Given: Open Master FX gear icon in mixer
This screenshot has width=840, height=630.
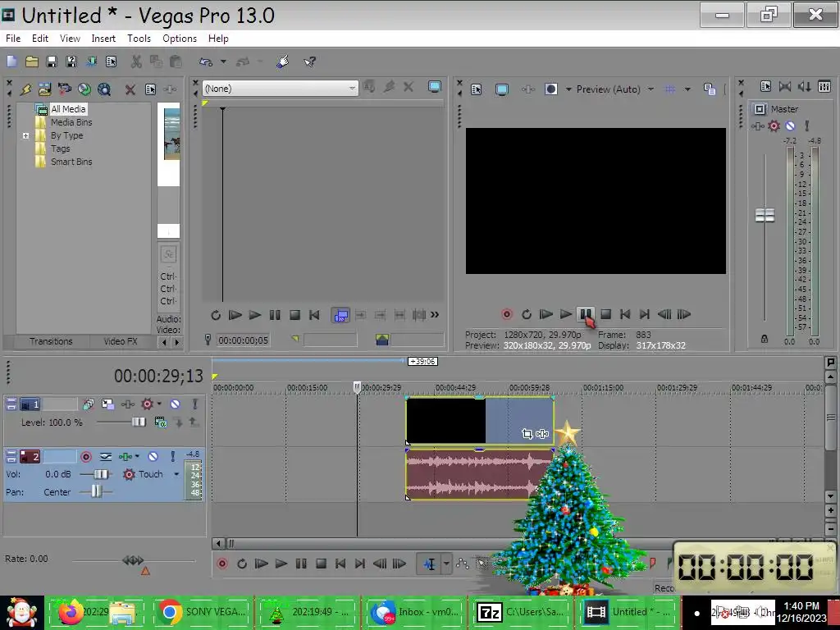Looking at the screenshot, I should 774,126.
